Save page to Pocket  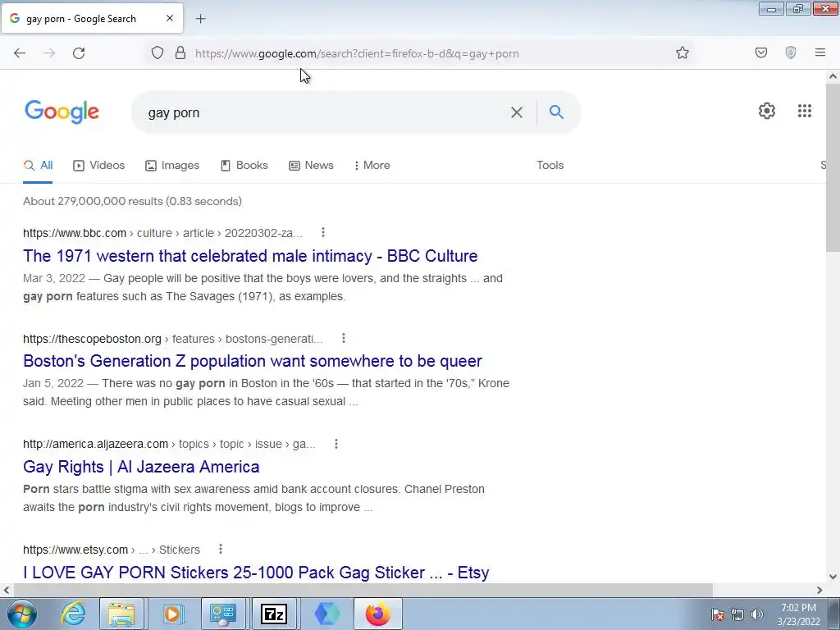[761, 53]
